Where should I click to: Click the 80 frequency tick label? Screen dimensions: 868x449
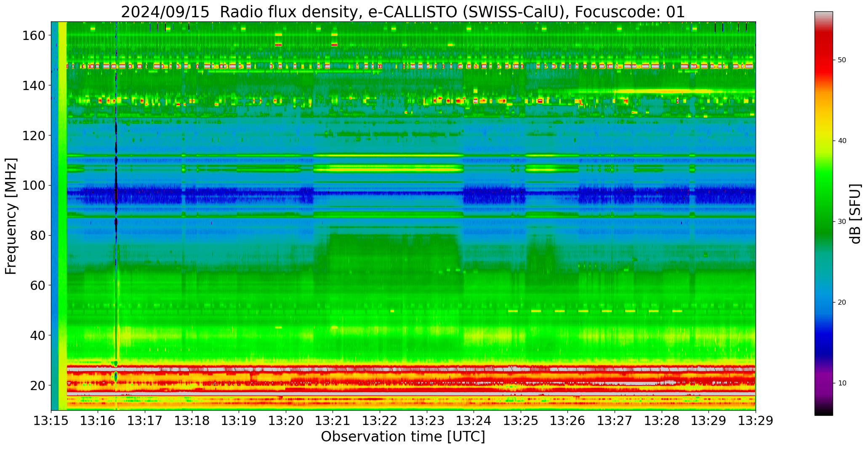37,235
